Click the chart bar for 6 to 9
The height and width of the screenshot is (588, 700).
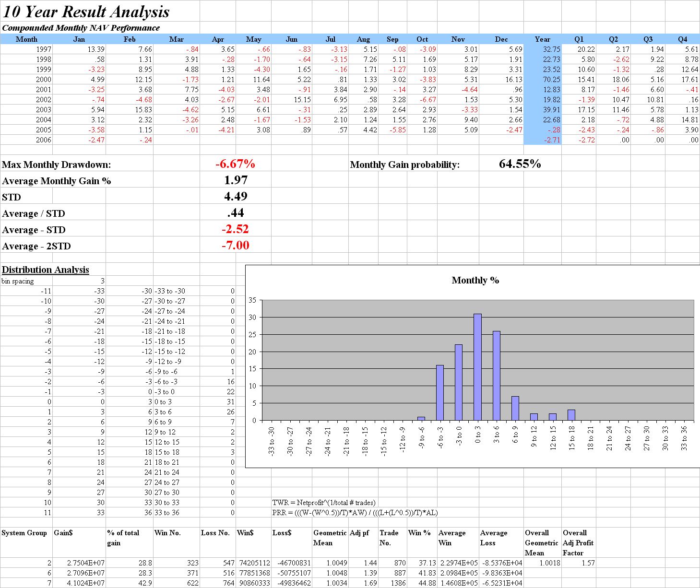tap(515, 408)
